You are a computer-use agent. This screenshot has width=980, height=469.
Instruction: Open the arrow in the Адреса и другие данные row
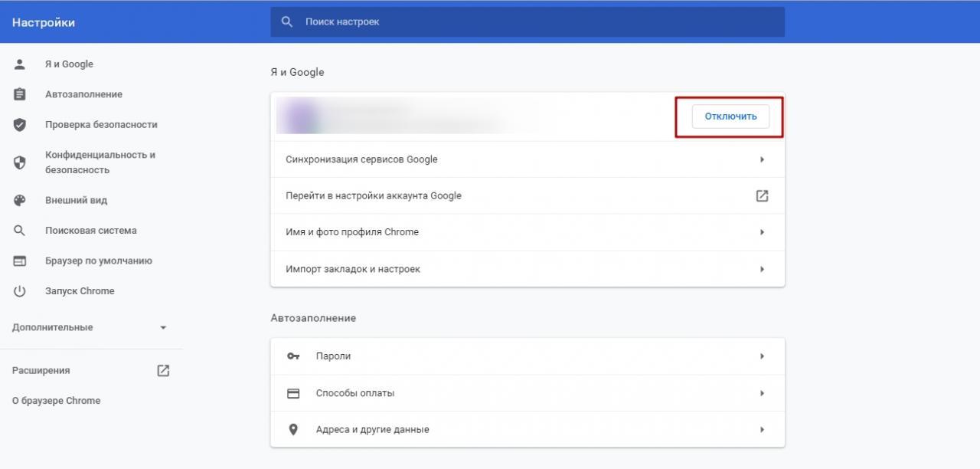[x=762, y=429]
